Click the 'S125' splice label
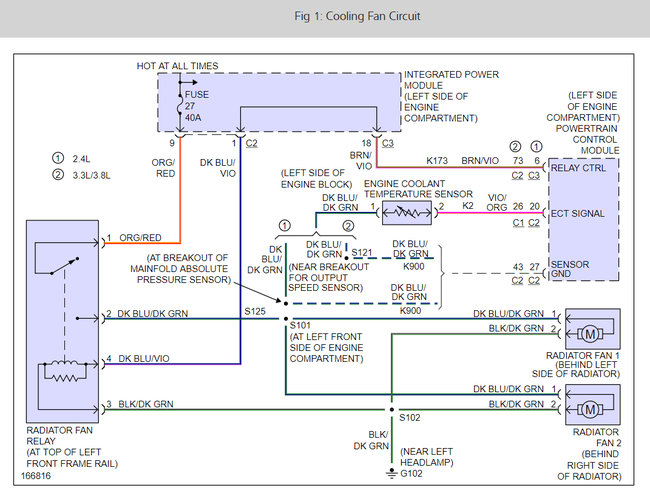Viewport: 650px width, 493px height. (255, 311)
